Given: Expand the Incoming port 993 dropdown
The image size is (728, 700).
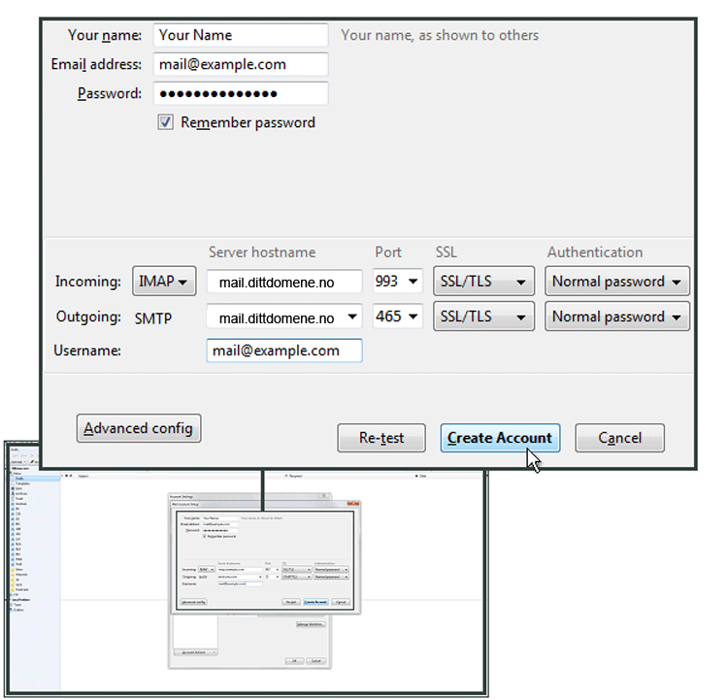Looking at the screenshot, I should [x=398, y=283].
